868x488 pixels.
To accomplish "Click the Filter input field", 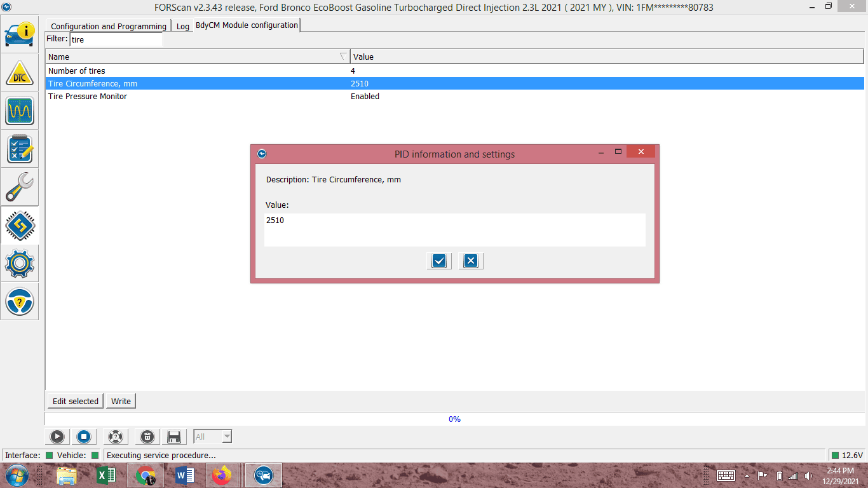I will point(116,39).
